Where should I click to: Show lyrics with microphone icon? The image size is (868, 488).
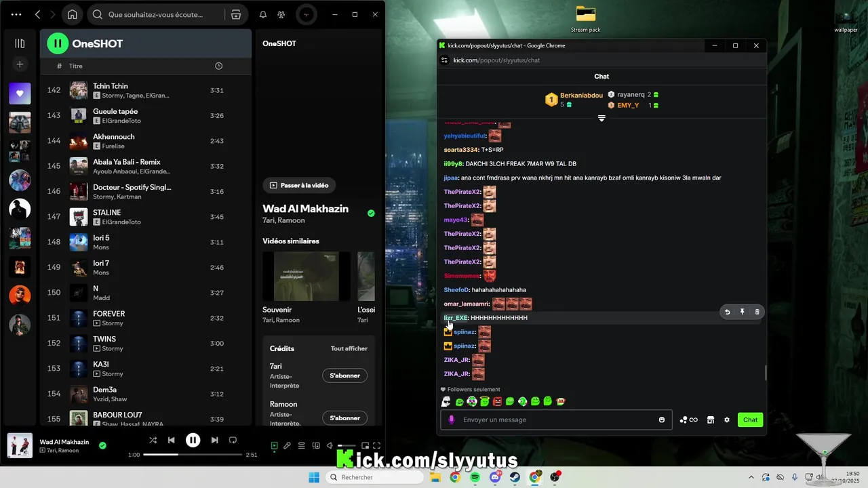coord(288,445)
